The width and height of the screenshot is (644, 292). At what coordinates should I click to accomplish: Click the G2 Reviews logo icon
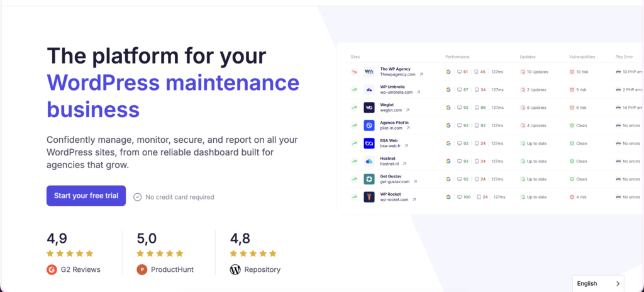click(52, 269)
